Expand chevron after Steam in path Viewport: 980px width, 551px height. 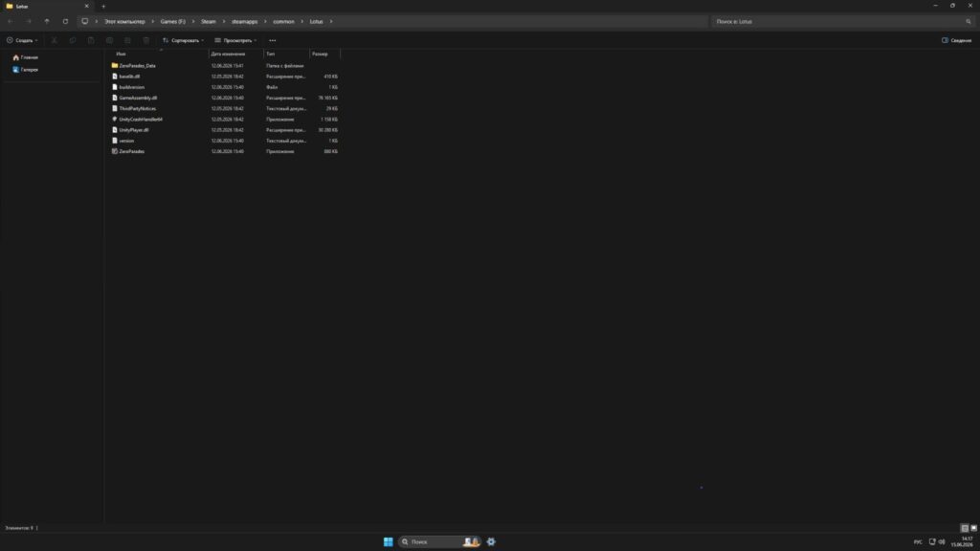[224, 21]
